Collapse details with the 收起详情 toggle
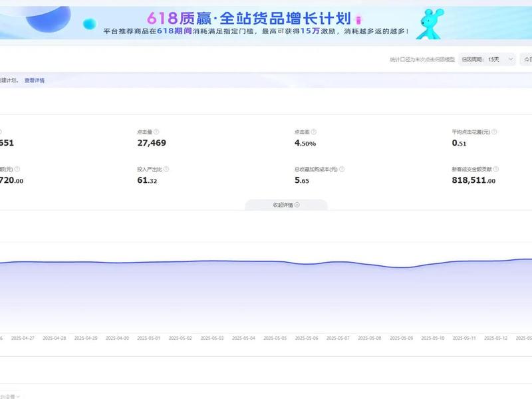The width and height of the screenshot is (532, 399). click(286, 205)
